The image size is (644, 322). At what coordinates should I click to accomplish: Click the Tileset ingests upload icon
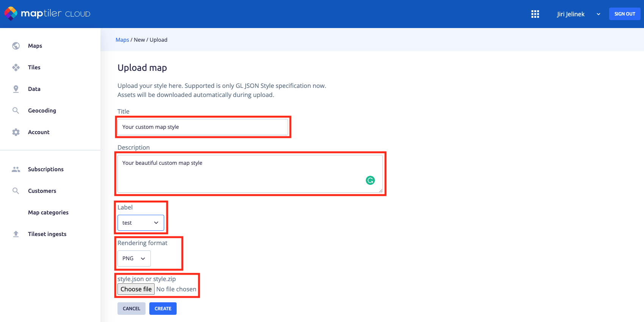16,234
